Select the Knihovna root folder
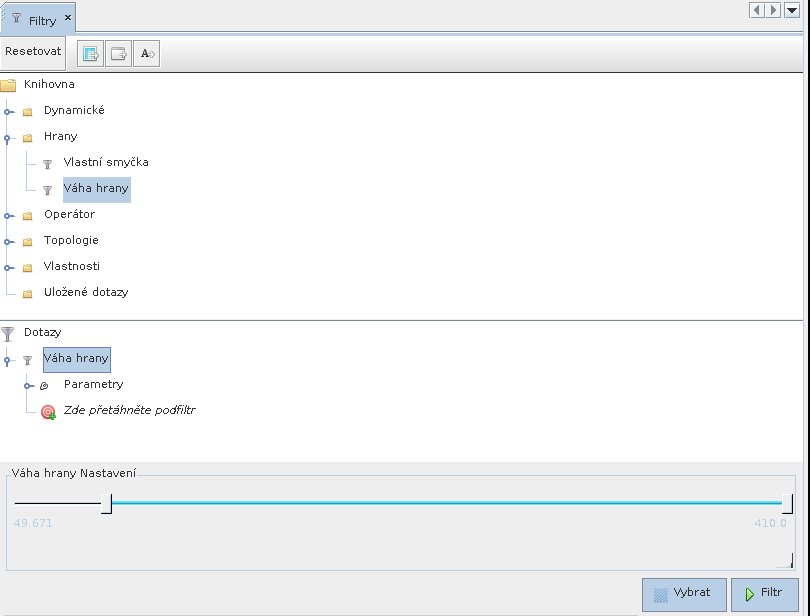 (49, 84)
